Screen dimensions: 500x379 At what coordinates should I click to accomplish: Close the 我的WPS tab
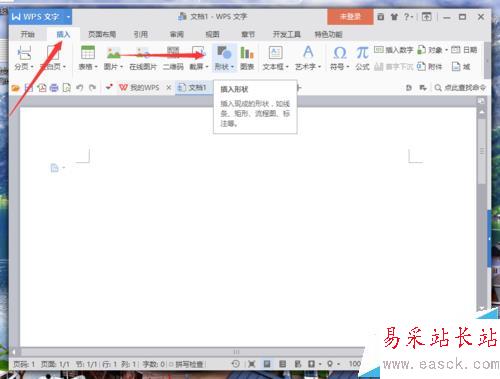tap(169, 88)
